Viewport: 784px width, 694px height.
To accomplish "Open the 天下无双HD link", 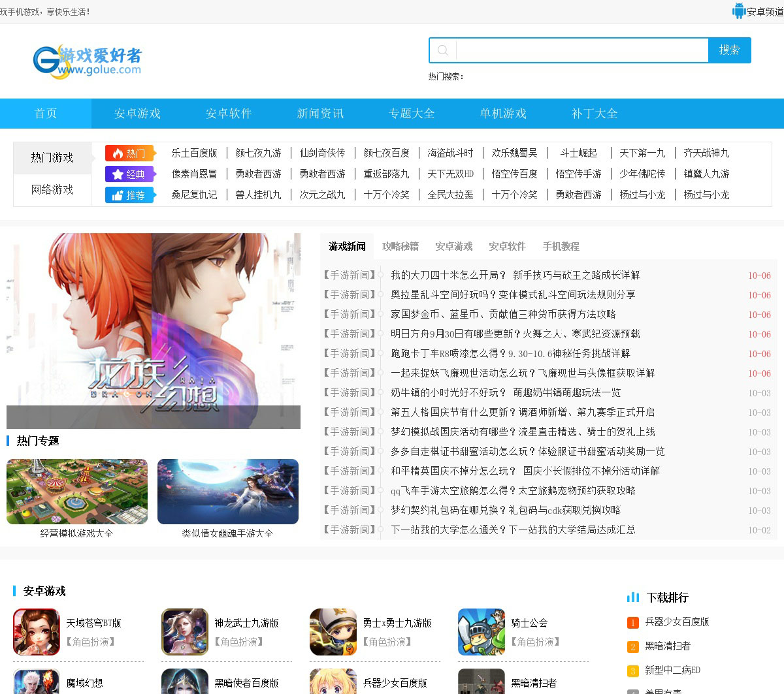I will pyautogui.click(x=450, y=174).
